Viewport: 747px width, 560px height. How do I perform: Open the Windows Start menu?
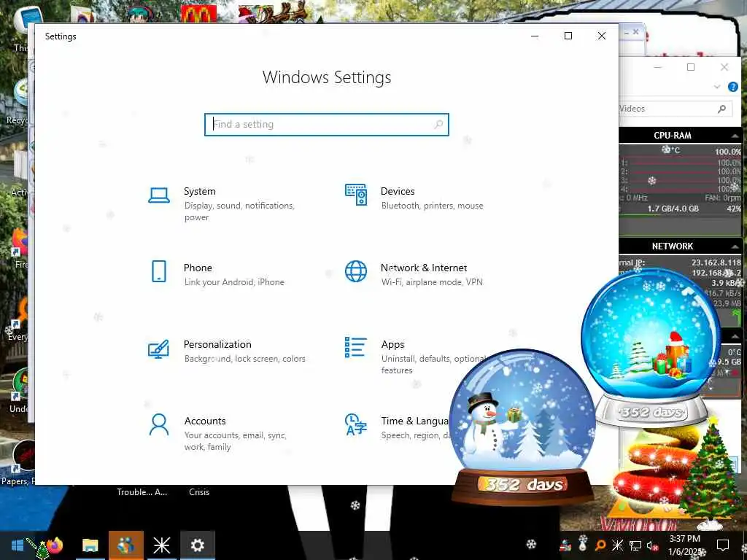click(18, 545)
